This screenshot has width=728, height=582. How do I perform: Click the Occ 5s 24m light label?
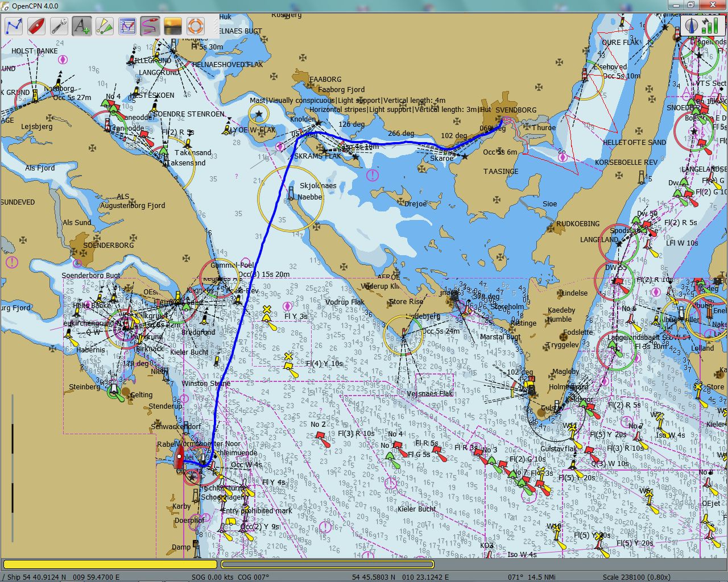[x=441, y=331]
